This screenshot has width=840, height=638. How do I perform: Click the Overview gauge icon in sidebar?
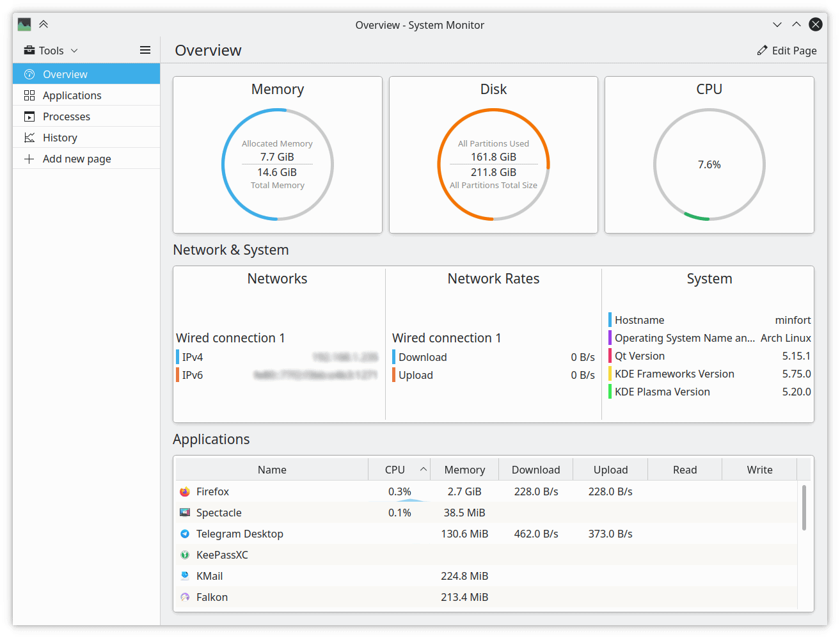pos(29,74)
